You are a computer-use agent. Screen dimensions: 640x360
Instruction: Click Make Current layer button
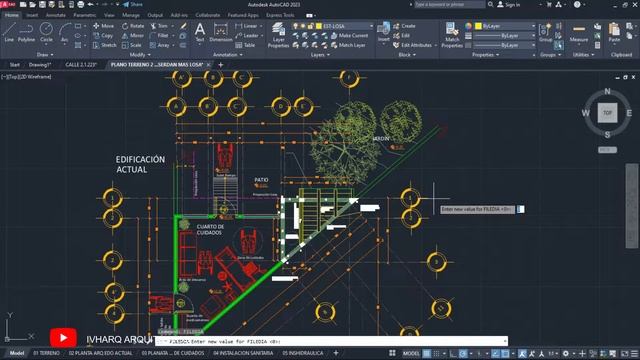(349, 36)
